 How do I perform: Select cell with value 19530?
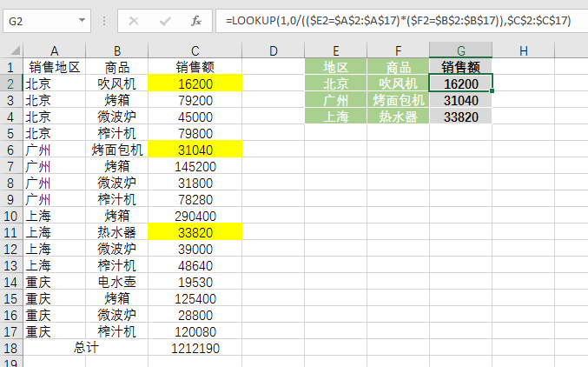195,282
